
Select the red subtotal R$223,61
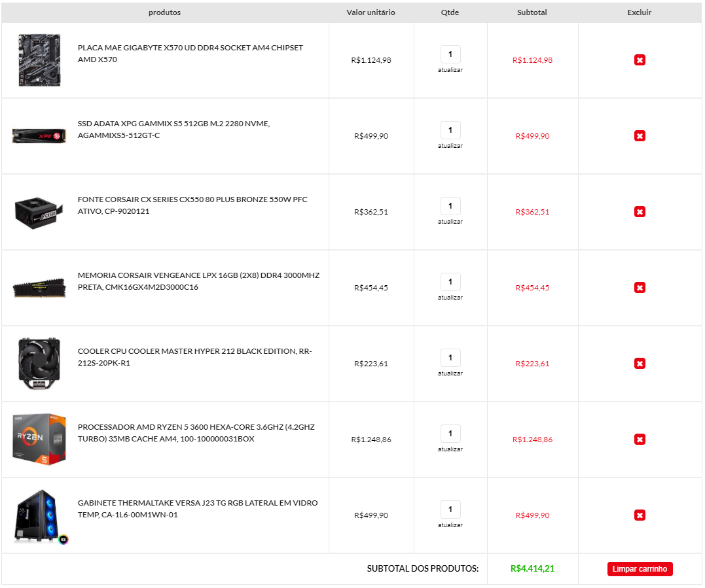[x=532, y=364]
